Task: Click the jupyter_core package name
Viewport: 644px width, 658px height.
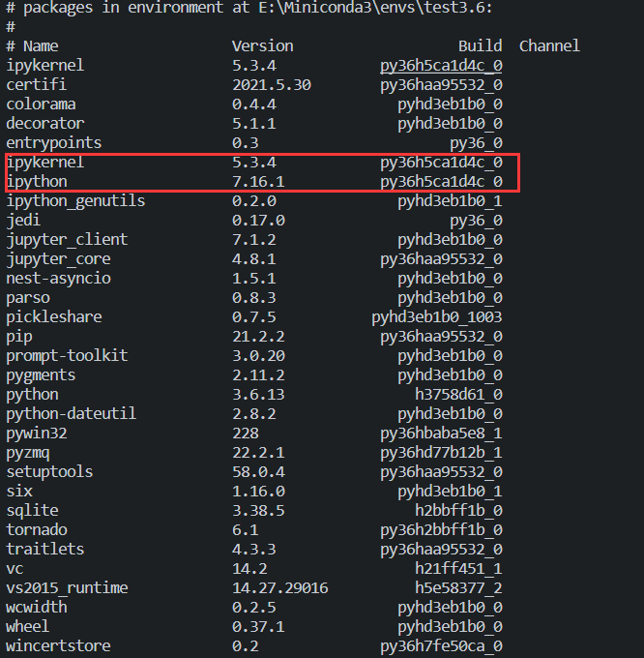Action: pyautogui.click(x=58, y=259)
